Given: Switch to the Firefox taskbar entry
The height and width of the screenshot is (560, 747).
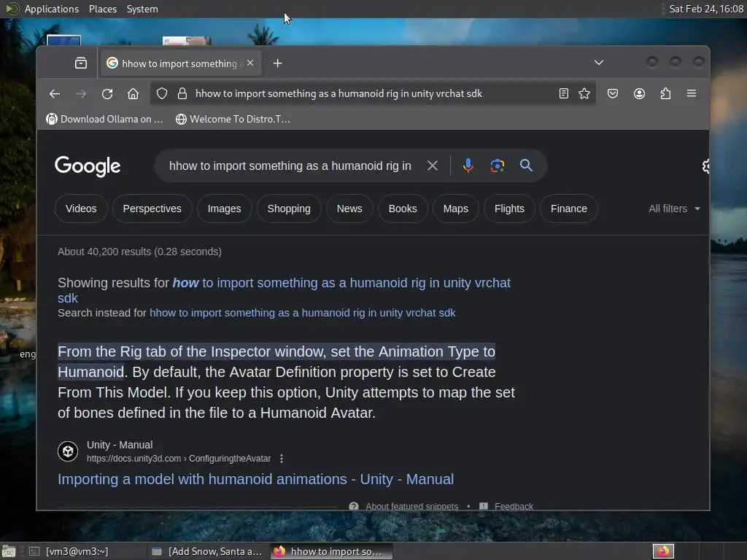Looking at the screenshot, I should coord(331,551).
